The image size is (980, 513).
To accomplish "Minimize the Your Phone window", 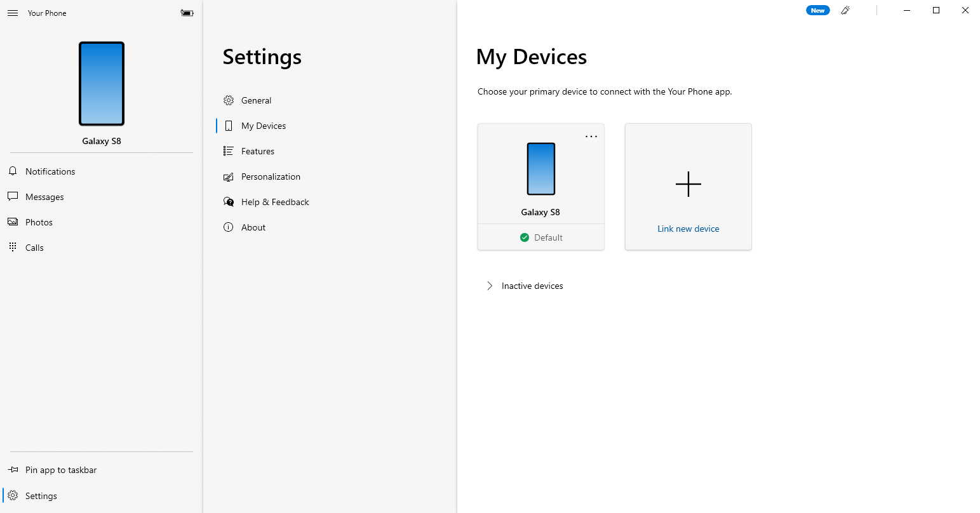I will [x=907, y=10].
